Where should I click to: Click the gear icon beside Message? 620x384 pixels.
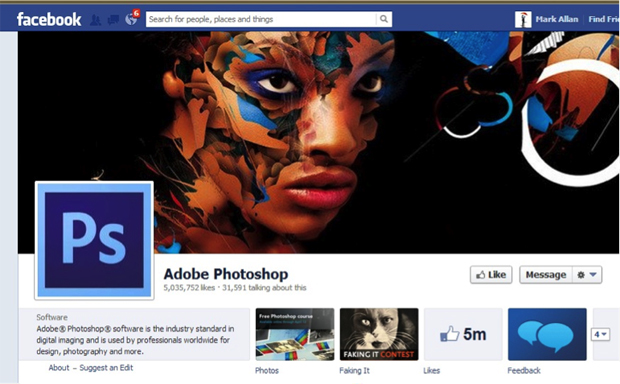pos(580,275)
